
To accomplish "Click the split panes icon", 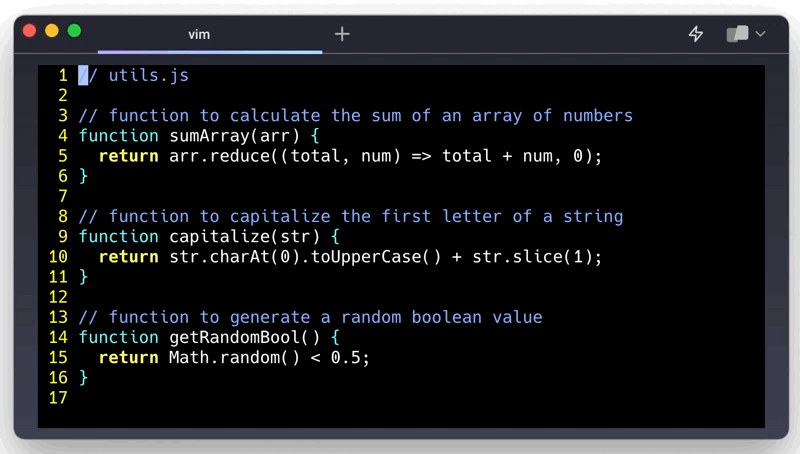I will 737,34.
